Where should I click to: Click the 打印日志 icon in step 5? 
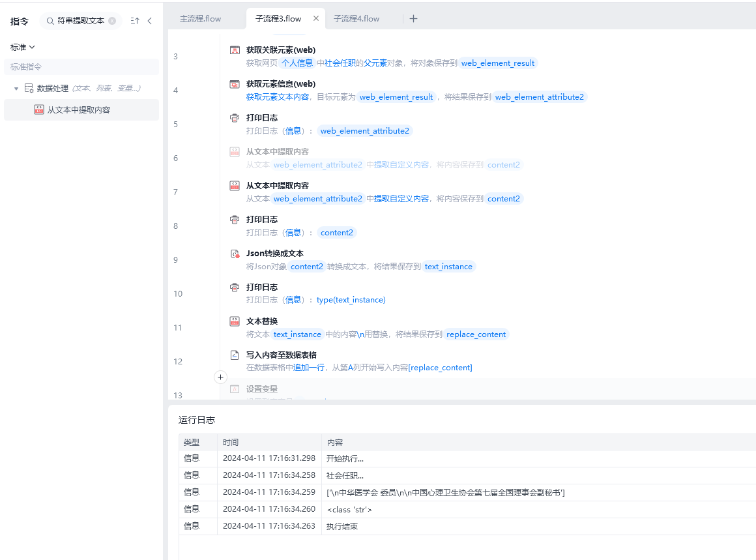click(x=235, y=118)
